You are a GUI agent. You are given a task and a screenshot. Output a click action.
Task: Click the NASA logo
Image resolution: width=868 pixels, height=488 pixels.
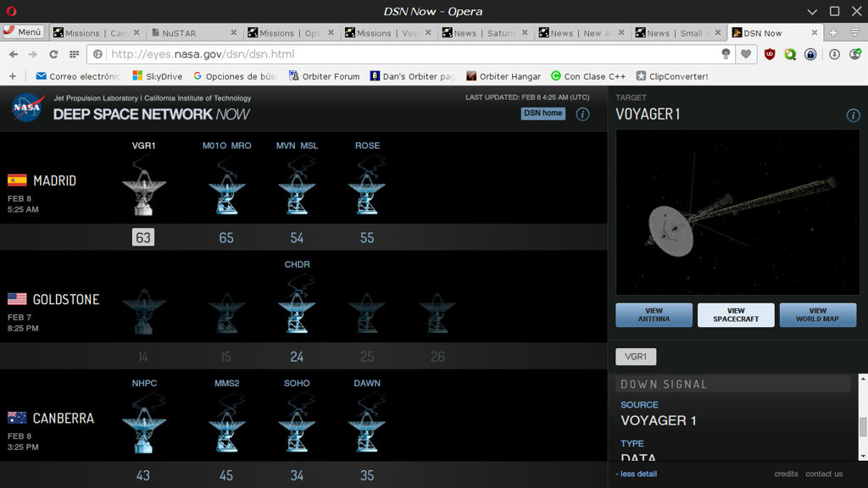pyautogui.click(x=27, y=108)
